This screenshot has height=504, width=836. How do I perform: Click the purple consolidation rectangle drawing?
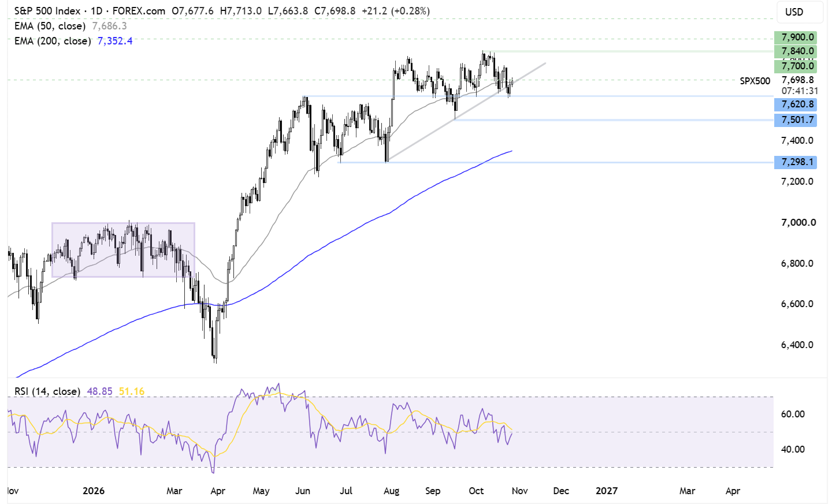coord(123,250)
